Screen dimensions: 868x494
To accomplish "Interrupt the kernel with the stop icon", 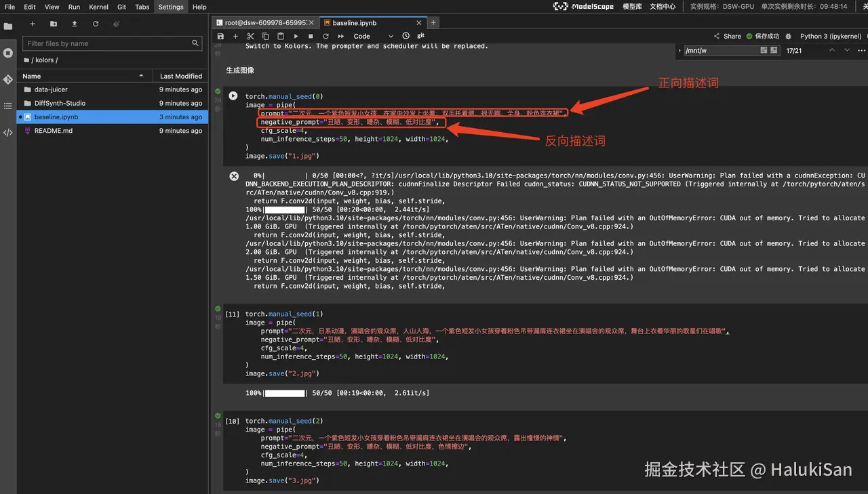I will point(311,36).
